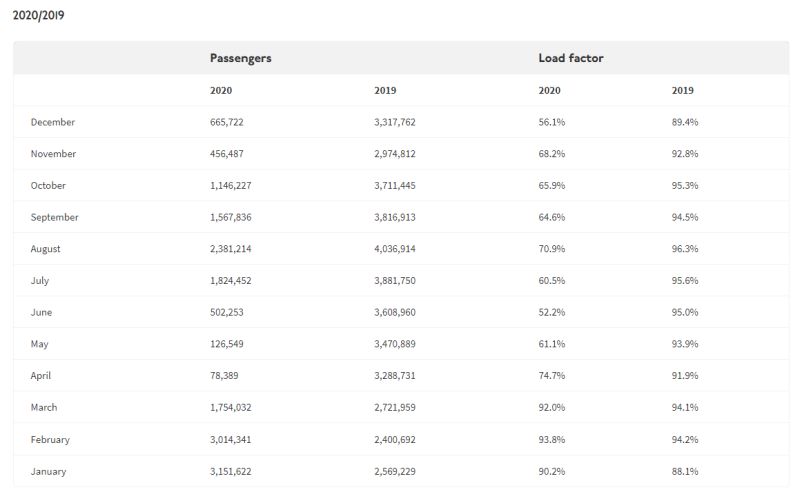Click November 2019 passengers value 2,974,812
800x492 pixels.
[394, 154]
